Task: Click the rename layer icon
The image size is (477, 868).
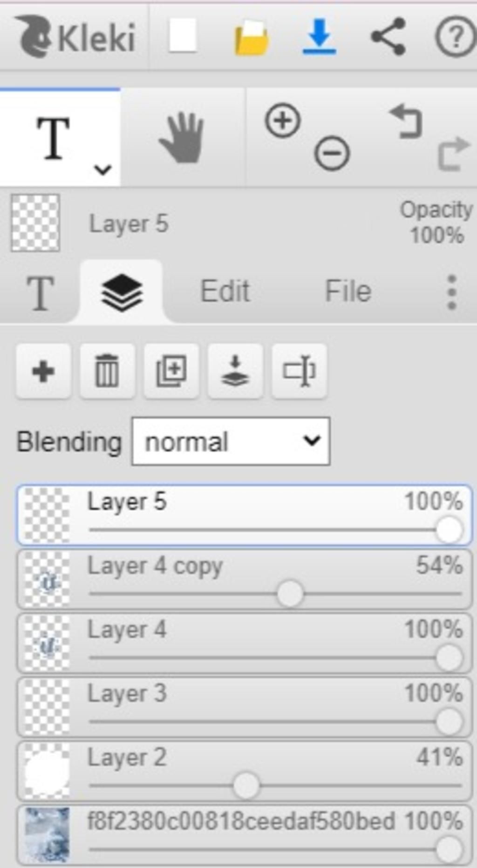Action: coord(299,371)
